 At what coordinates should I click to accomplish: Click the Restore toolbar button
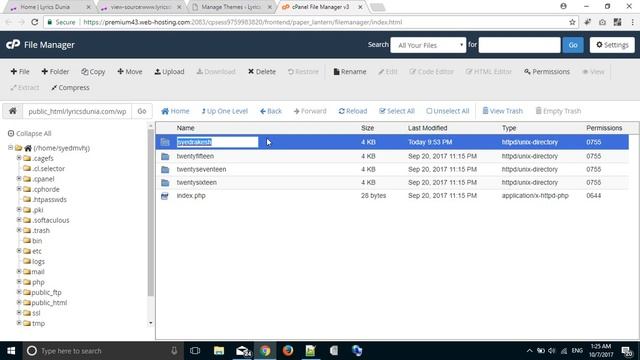pos(303,71)
